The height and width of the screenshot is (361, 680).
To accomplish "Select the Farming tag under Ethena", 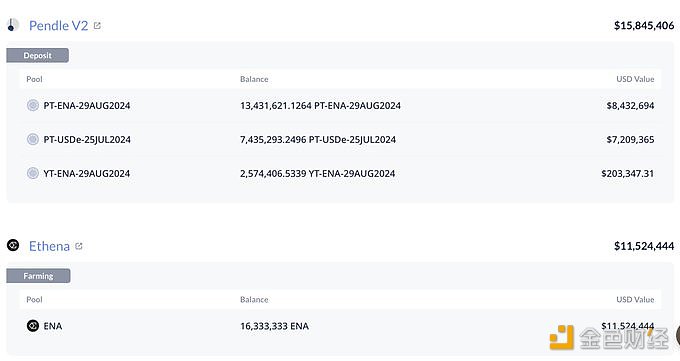I will [38, 276].
